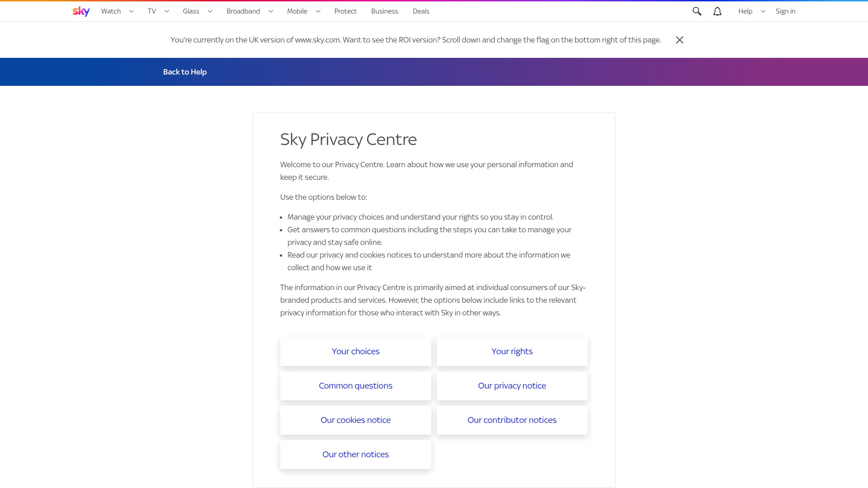Open the Mobile menu item
Image resolution: width=868 pixels, height=488 pixels.
coord(297,11)
